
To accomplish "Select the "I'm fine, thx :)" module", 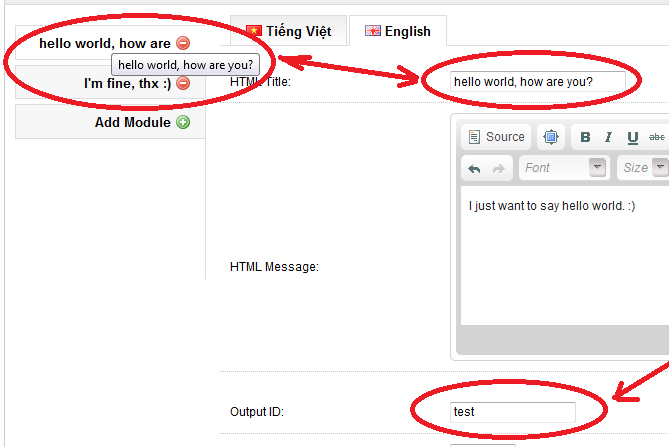I will pyautogui.click(x=127, y=83).
